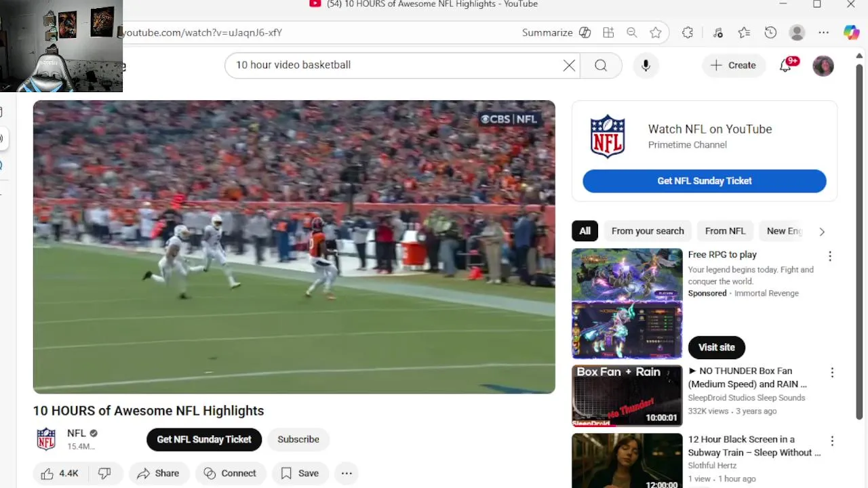Open the Extensions puzzle-piece icon
The image size is (868, 488).
point(688,33)
